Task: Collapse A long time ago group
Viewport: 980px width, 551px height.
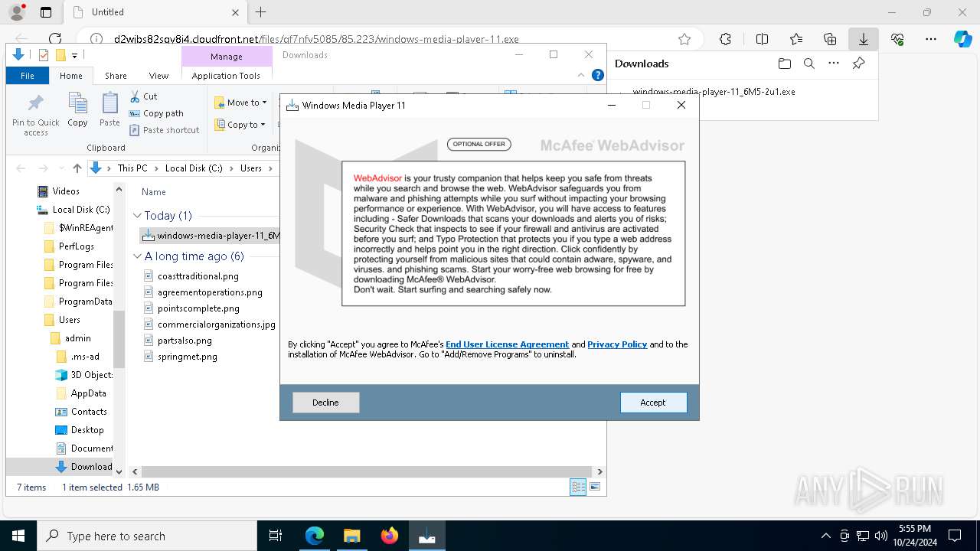Action: 138,256
